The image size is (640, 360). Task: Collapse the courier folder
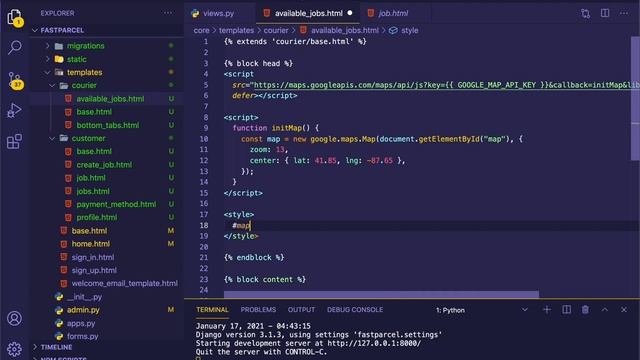point(52,85)
